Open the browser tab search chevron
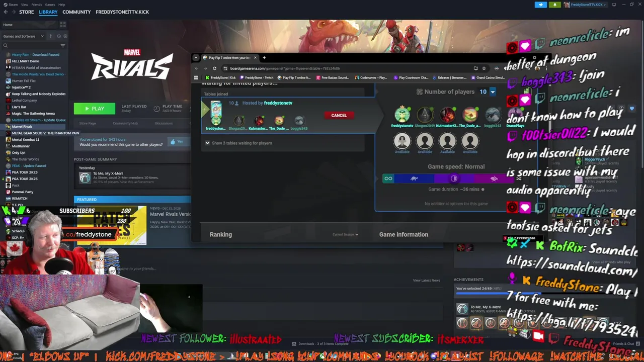 tap(196, 58)
